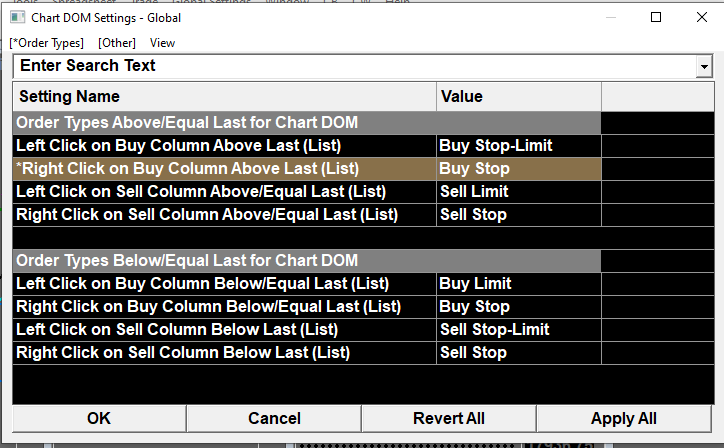Click the Setting Name column header

coord(225,97)
